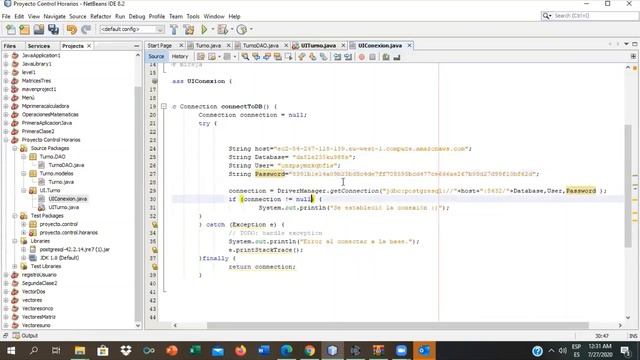Expand the Test Libraries node

point(15,266)
